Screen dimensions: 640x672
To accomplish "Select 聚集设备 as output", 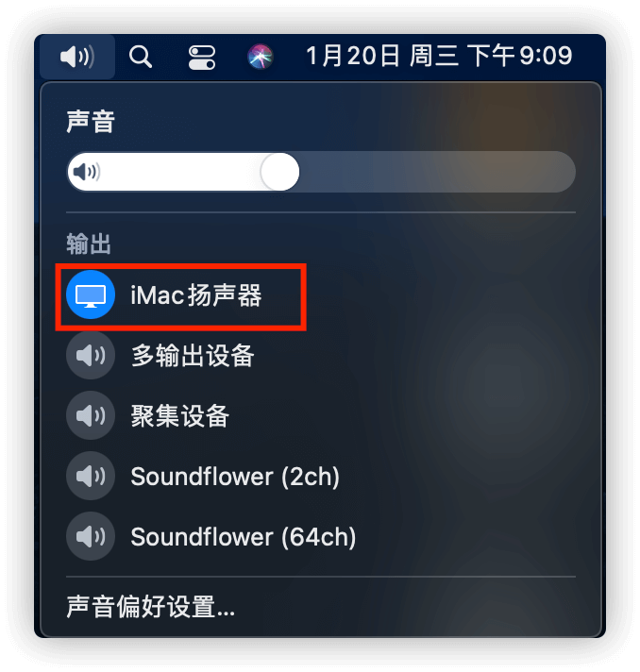I will (x=180, y=415).
